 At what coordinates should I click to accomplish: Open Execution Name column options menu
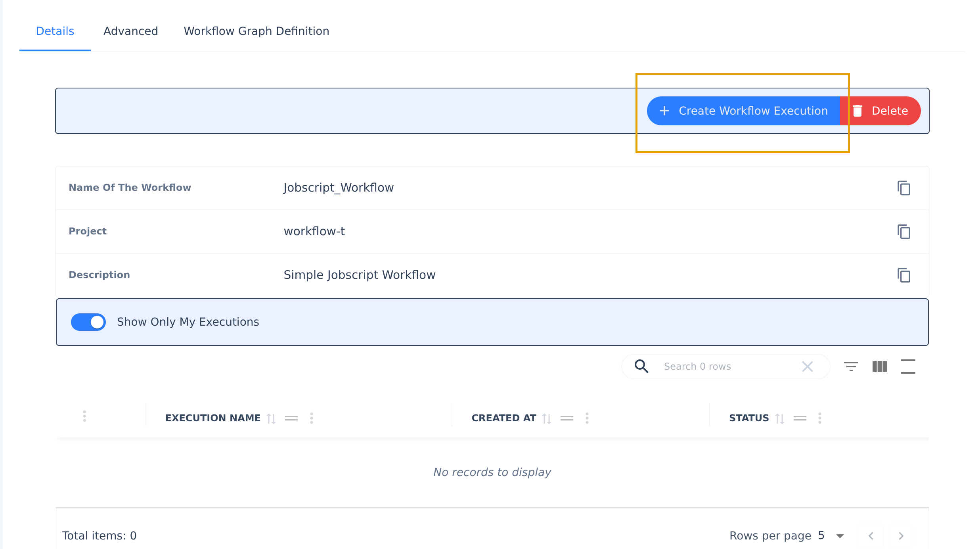312,418
